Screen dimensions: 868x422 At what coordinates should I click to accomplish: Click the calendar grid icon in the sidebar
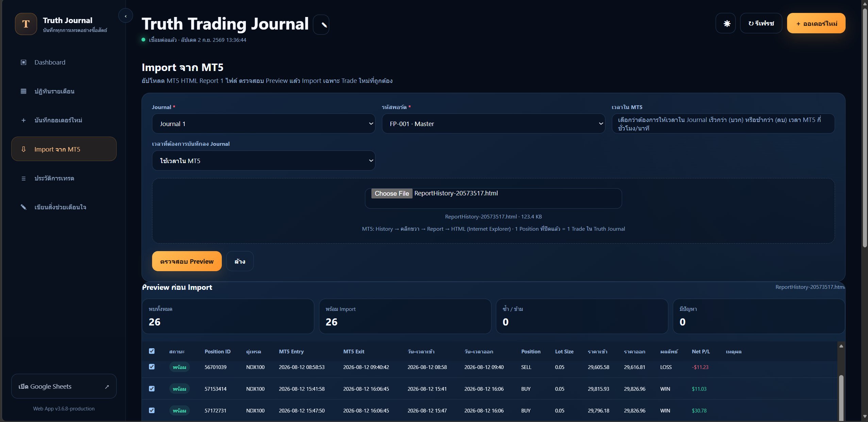click(x=23, y=91)
